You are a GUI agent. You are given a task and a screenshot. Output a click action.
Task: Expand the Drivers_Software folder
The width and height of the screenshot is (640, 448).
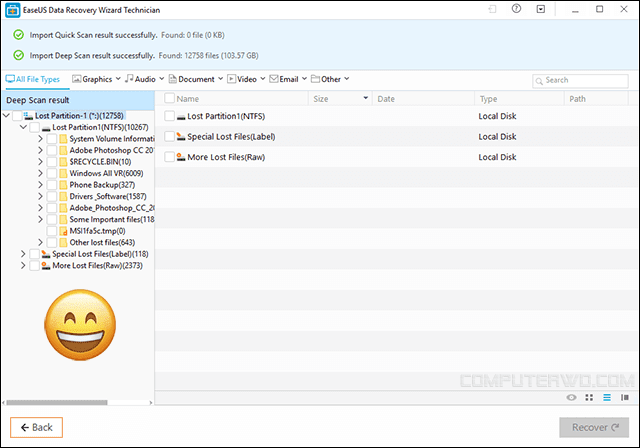point(40,196)
